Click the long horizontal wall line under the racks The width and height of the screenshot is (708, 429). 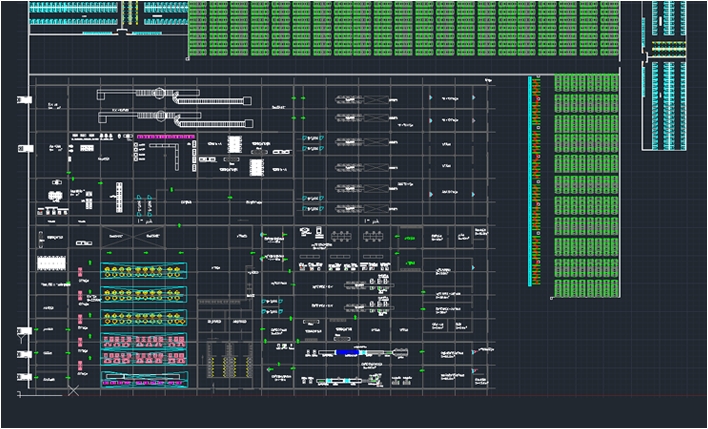point(300,76)
